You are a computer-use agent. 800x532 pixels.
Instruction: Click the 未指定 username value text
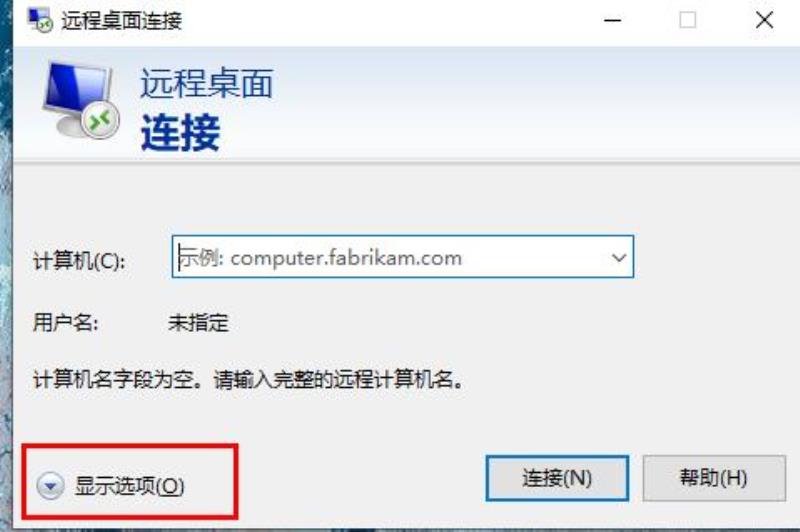[198, 322]
